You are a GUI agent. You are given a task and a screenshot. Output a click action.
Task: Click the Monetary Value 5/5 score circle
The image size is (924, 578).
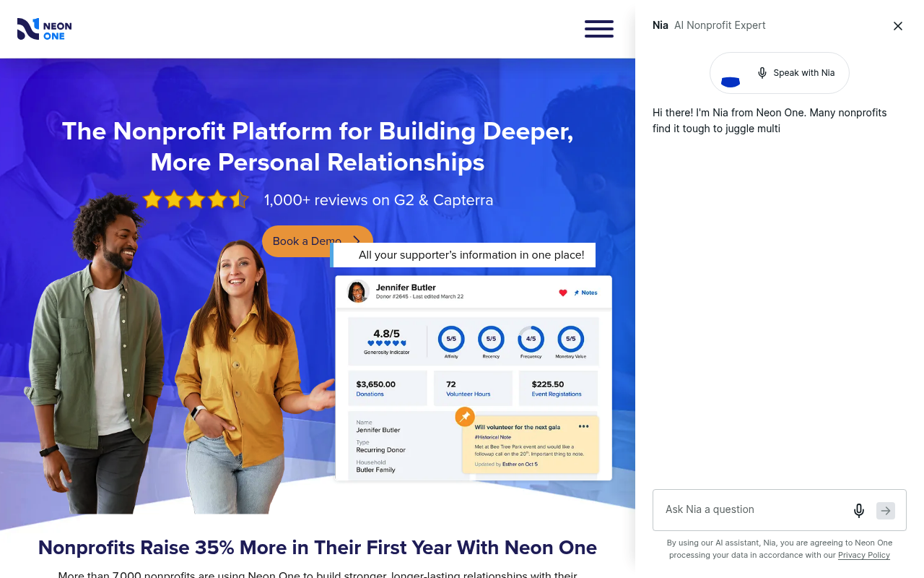(x=570, y=338)
